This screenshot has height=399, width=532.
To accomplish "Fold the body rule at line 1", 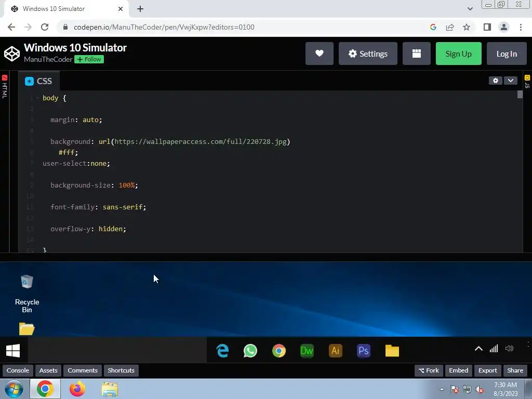I will click(x=37, y=98).
